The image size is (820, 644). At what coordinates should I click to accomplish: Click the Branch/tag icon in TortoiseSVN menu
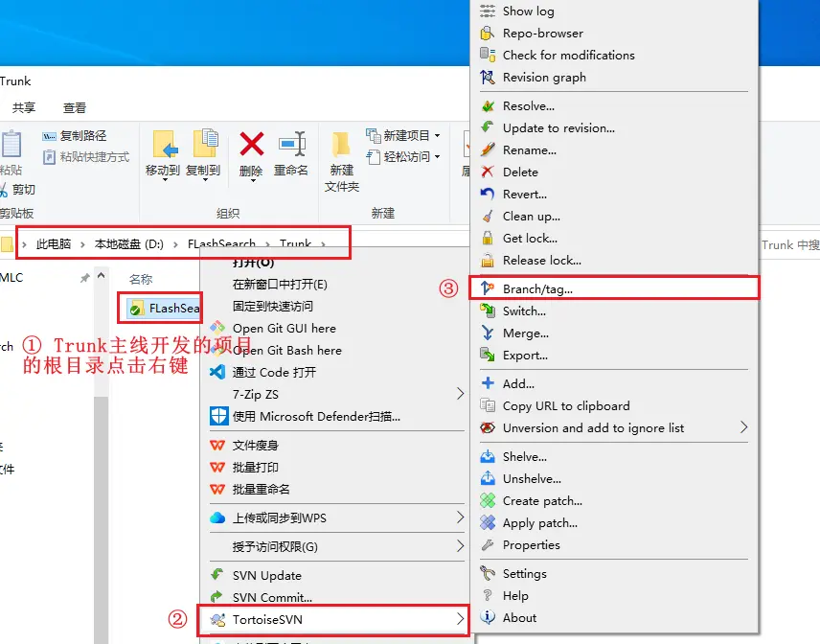click(x=488, y=288)
